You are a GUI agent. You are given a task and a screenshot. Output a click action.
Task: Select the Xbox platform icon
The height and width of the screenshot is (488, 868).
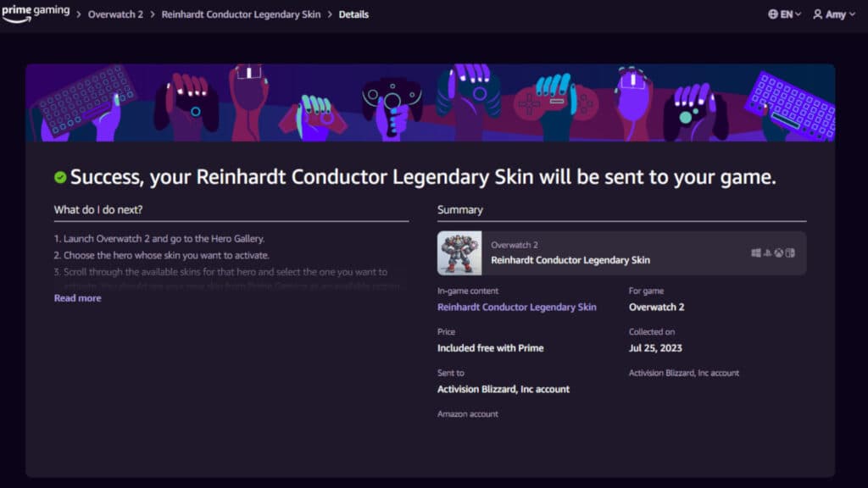tap(778, 252)
